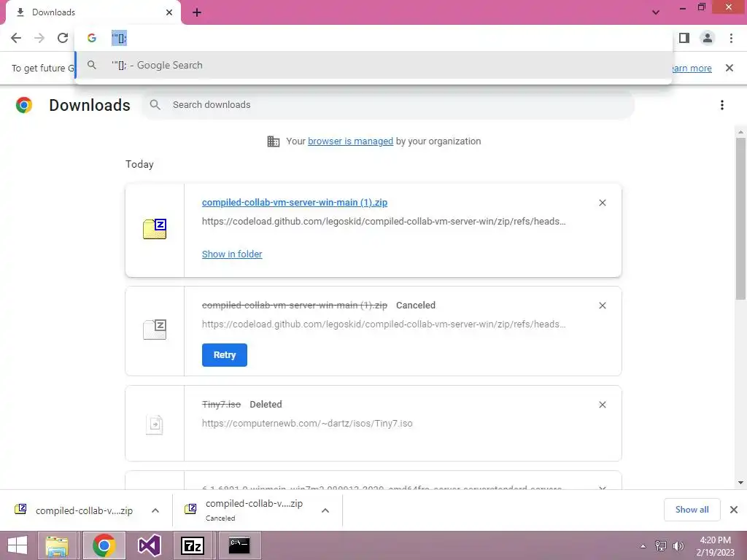Click the Learn more link
Viewport: 747px width, 560px height.
tap(692, 68)
